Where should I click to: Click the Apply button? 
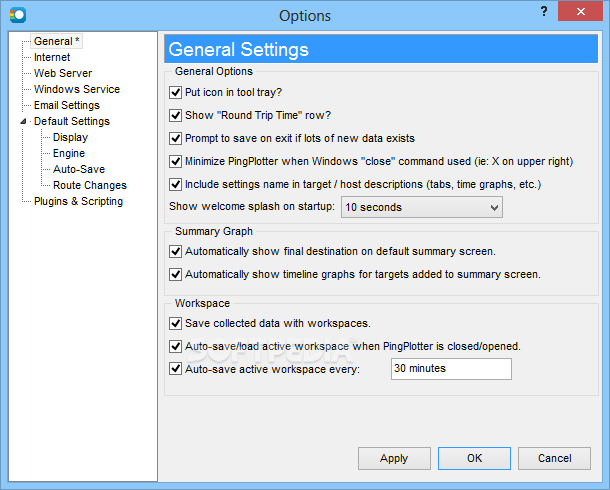[394, 458]
